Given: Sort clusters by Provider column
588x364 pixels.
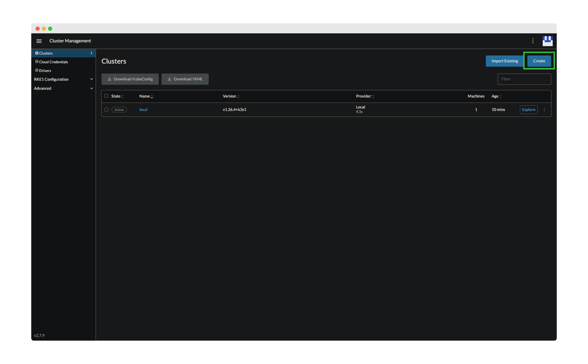Looking at the screenshot, I should pos(365,96).
